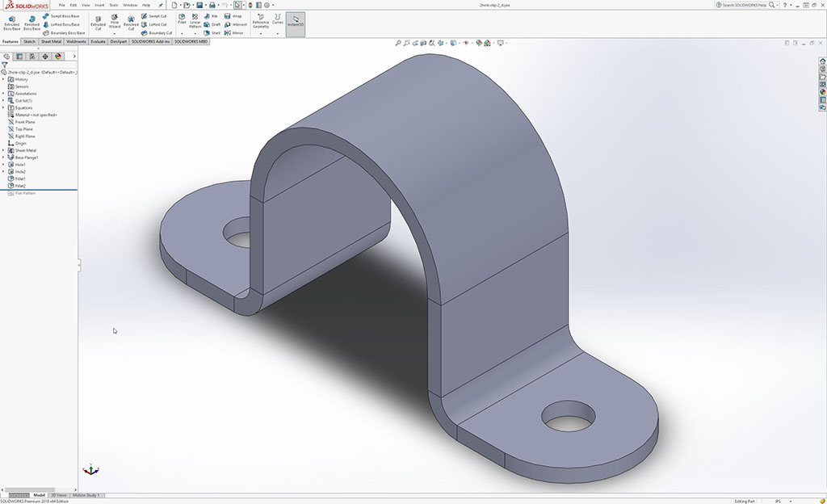Viewport: 827px width, 504px height.
Task: Open the Reference Geometry dropdown
Action: (x=261, y=34)
